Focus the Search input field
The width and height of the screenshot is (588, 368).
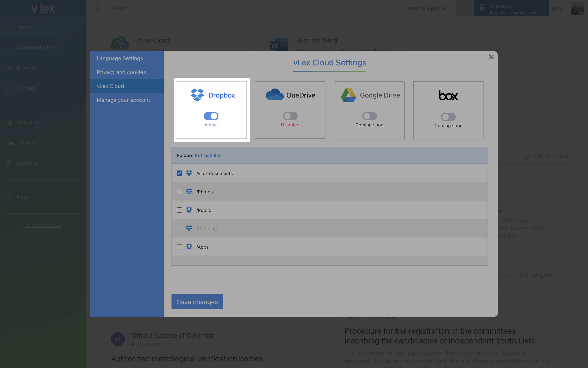tap(253, 8)
